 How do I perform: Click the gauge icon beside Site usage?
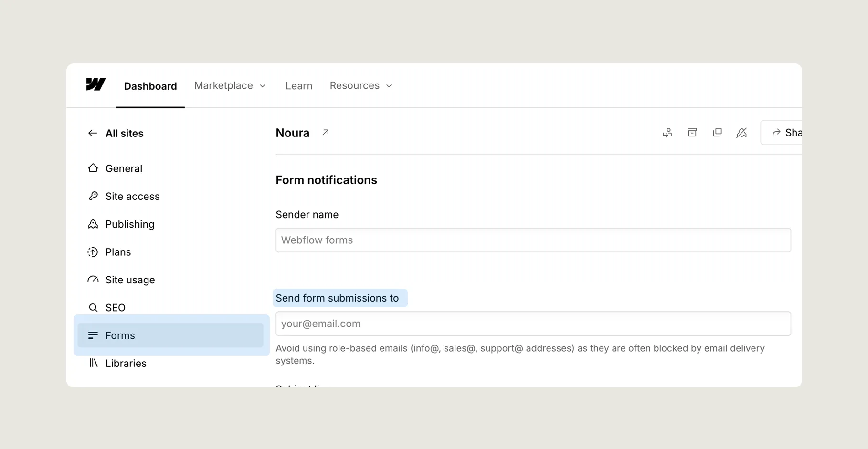tap(93, 280)
